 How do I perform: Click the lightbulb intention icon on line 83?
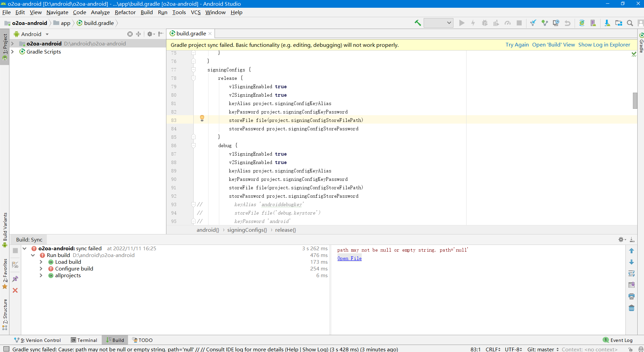click(x=202, y=118)
